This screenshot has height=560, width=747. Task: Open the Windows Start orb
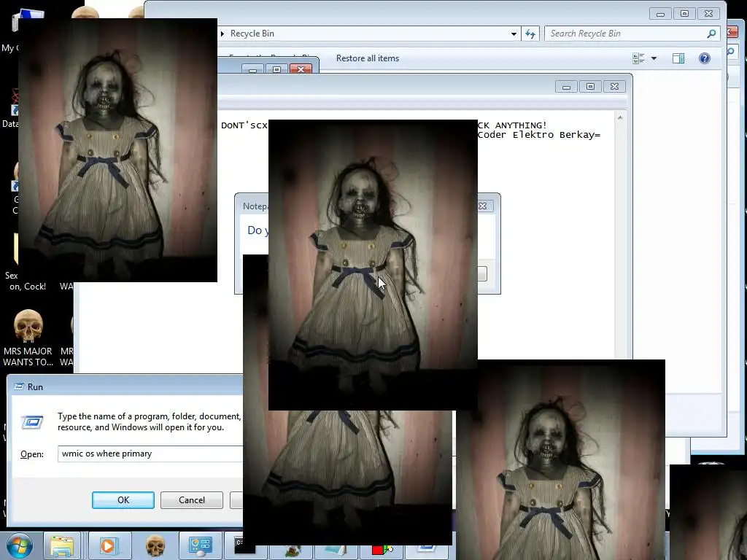(x=20, y=545)
